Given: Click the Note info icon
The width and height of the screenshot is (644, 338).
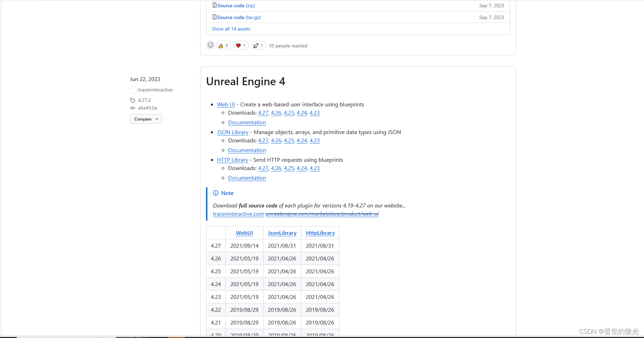Looking at the screenshot, I should pyautogui.click(x=216, y=193).
